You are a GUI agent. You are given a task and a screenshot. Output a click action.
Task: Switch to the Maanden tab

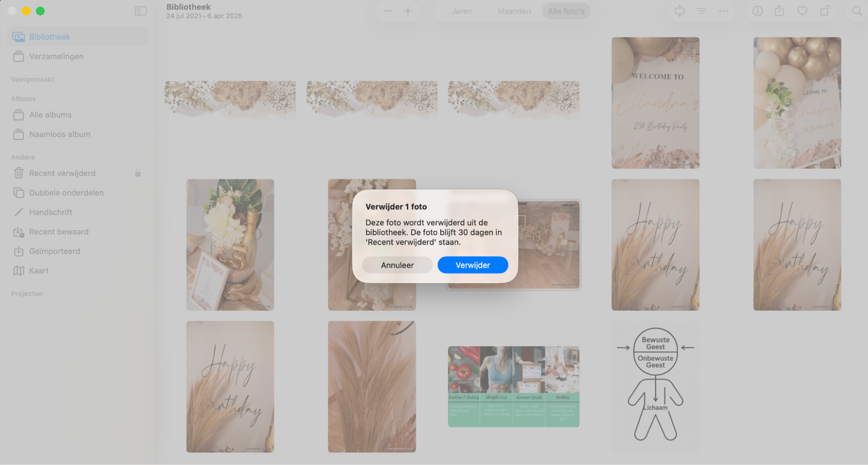513,11
